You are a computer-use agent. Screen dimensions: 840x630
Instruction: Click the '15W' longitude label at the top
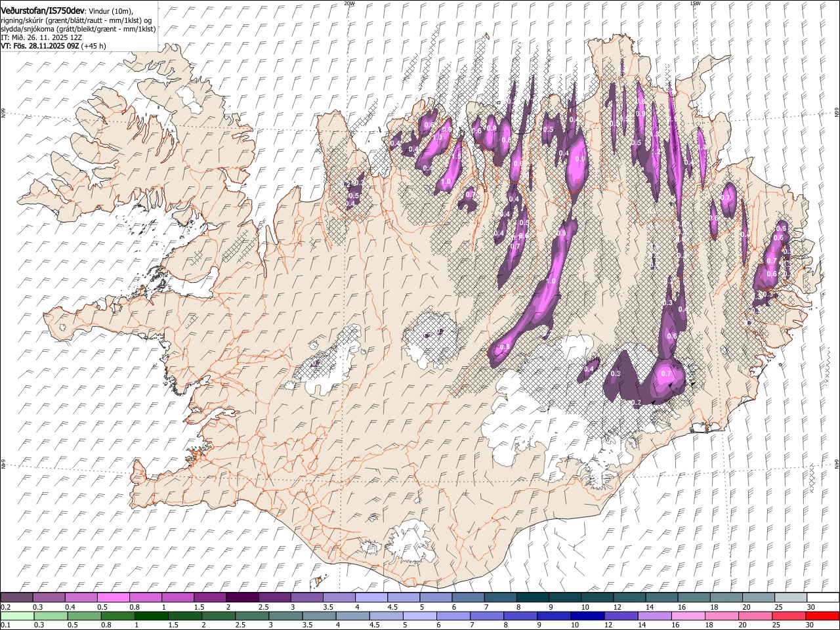click(695, 3)
